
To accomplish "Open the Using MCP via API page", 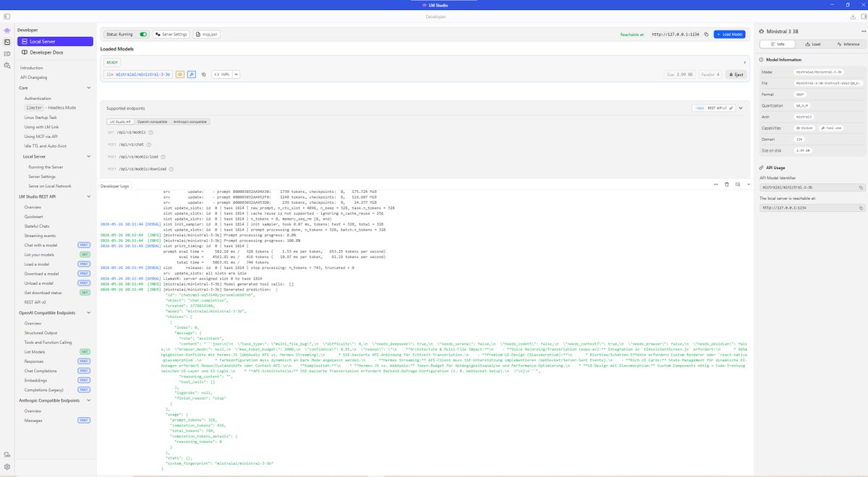I will coord(41,136).
